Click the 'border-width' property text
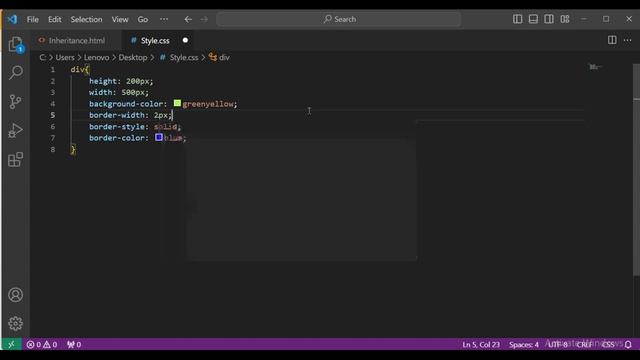640x360 pixels. [x=117, y=116]
